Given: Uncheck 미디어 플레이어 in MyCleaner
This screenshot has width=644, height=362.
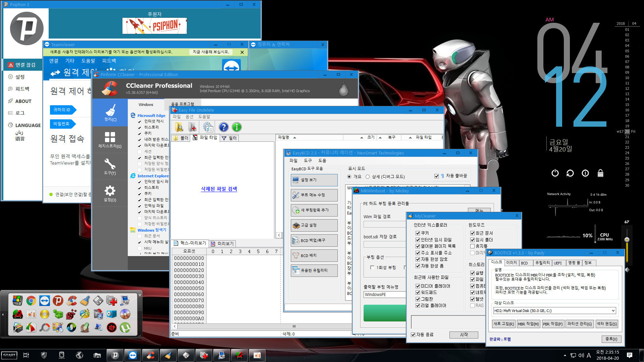Looking at the screenshot, I should click(x=418, y=286).
